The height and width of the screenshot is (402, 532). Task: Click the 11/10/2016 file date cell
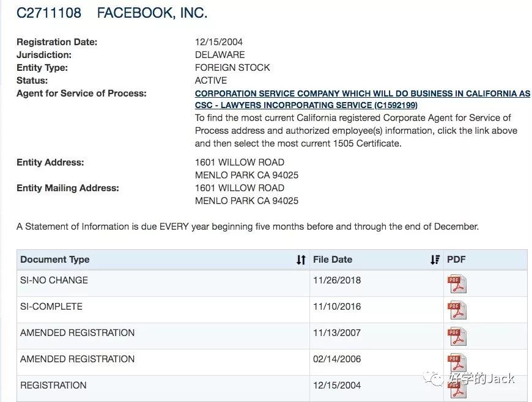(337, 307)
